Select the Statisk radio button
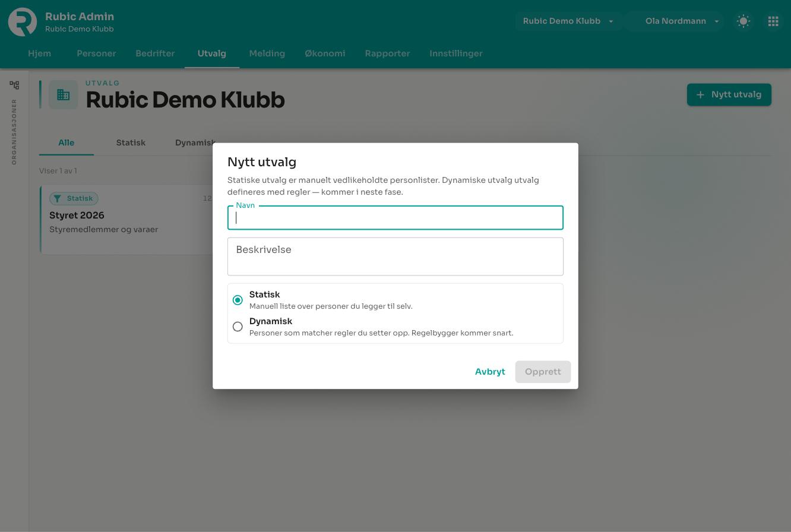 click(x=238, y=300)
